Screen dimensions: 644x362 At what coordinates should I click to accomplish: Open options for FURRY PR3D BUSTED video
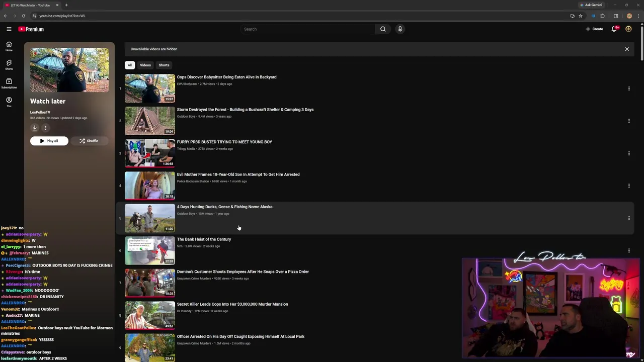pos(629,153)
